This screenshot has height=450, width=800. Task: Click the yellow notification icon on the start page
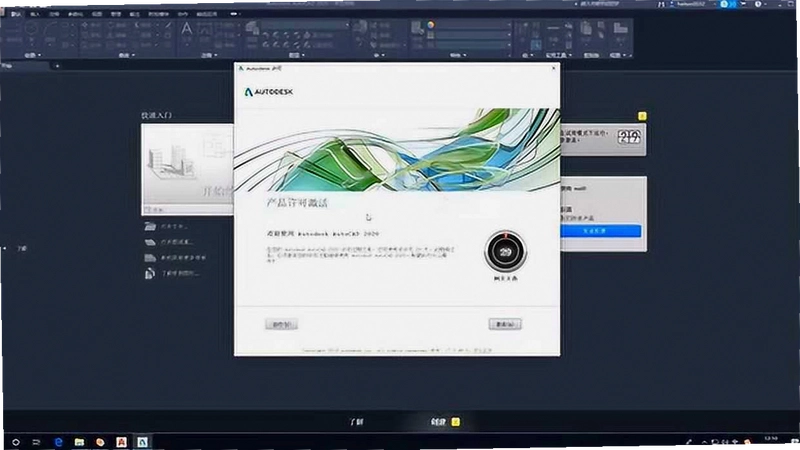tap(642, 116)
